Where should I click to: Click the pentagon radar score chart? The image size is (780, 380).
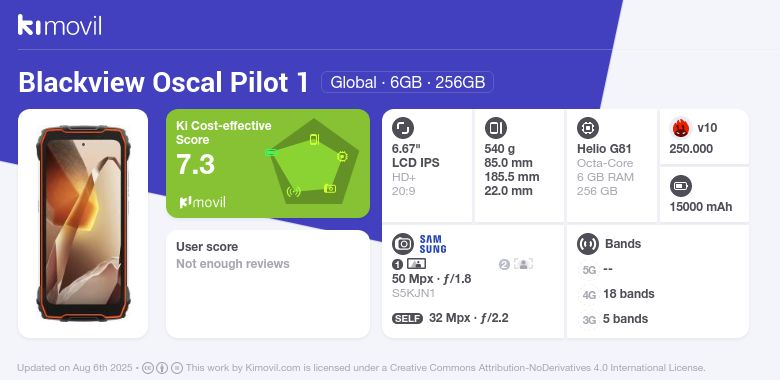314,162
